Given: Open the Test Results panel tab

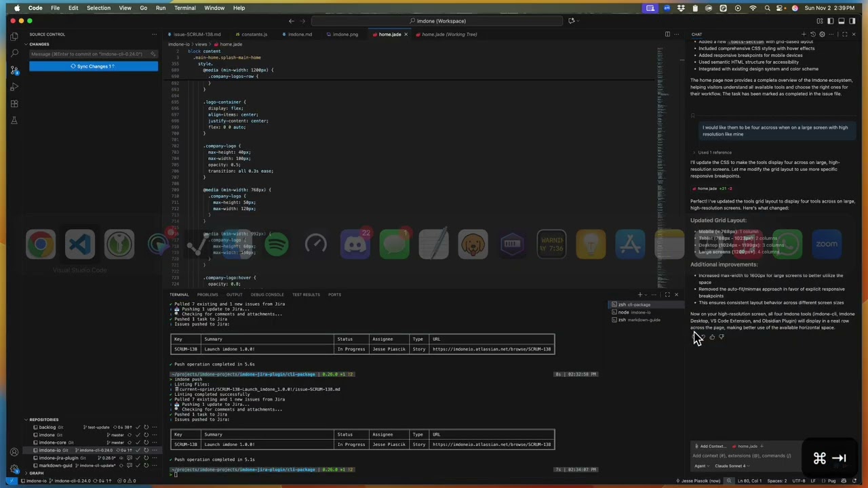Looking at the screenshot, I should pyautogui.click(x=306, y=294).
